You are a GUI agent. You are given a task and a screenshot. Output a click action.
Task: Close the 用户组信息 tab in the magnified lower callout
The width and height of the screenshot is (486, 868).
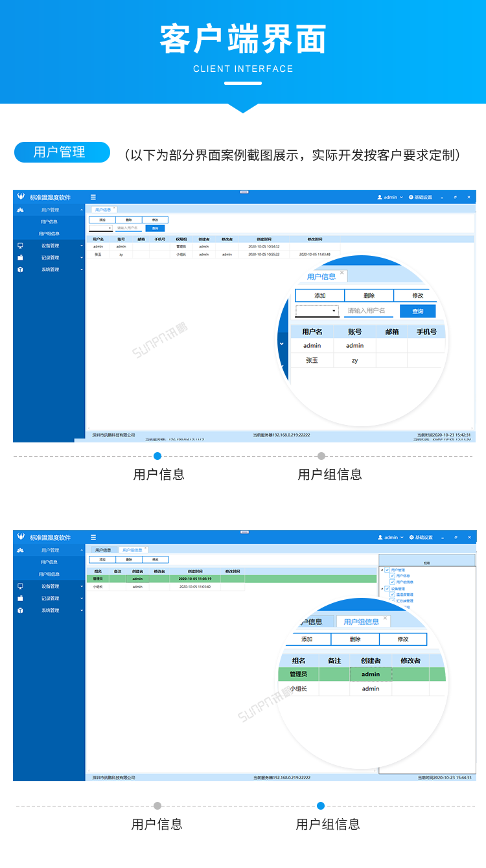[x=386, y=618]
